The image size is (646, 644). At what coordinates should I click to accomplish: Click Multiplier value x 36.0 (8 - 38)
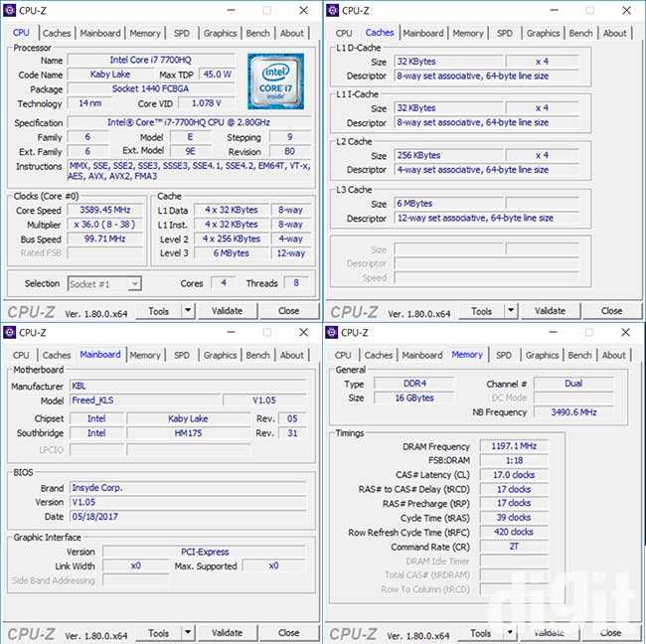(x=105, y=225)
